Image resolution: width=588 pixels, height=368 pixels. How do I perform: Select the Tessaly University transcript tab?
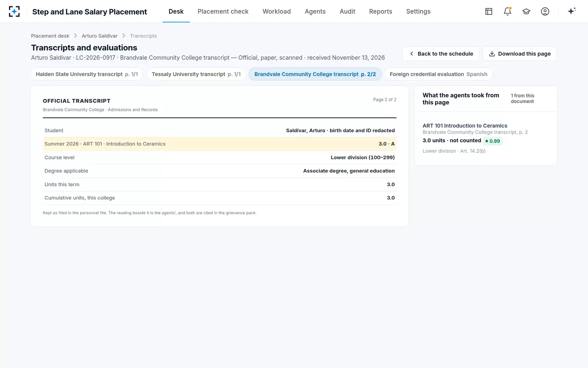point(196,74)
